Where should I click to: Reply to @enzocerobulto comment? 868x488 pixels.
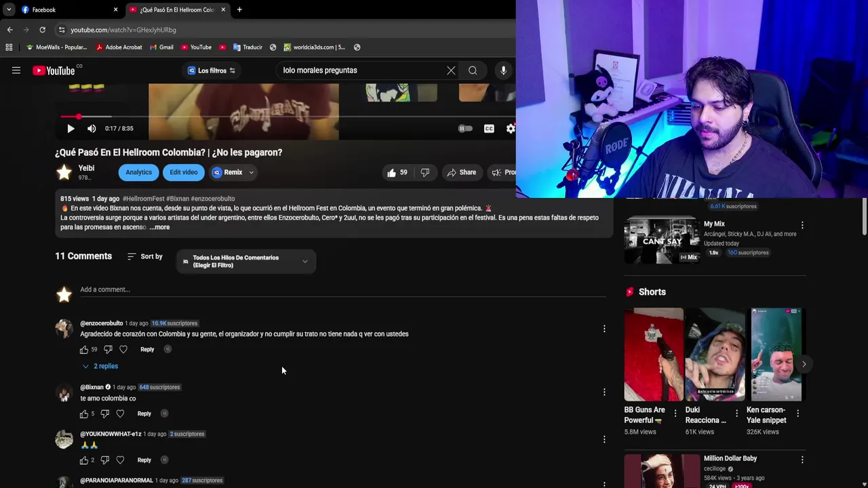[x=147, y=350]
